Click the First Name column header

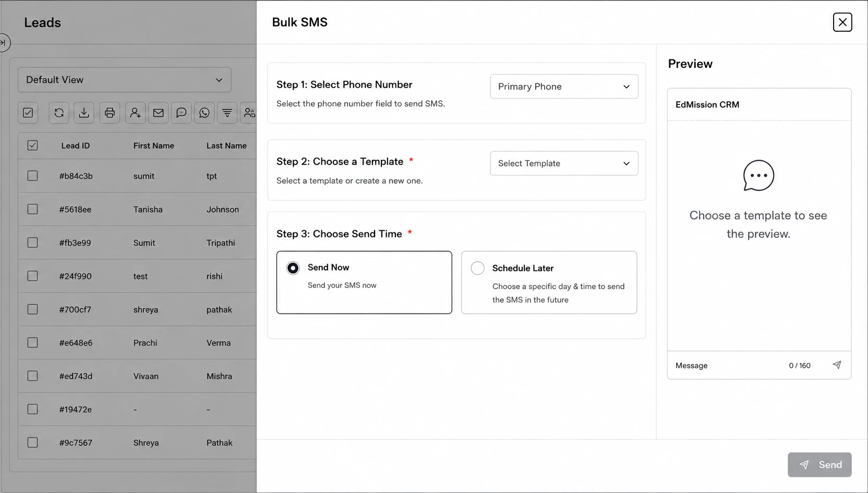(154, 146)
